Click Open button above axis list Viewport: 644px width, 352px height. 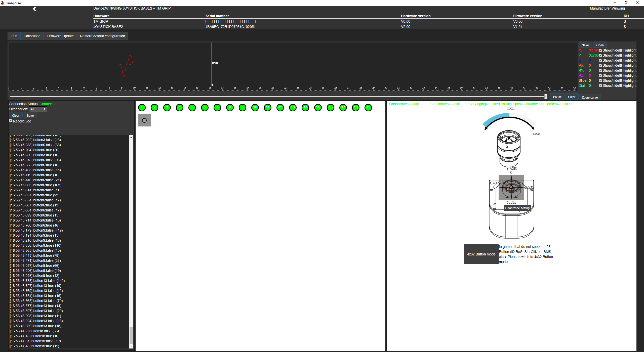tap(600, 45)
